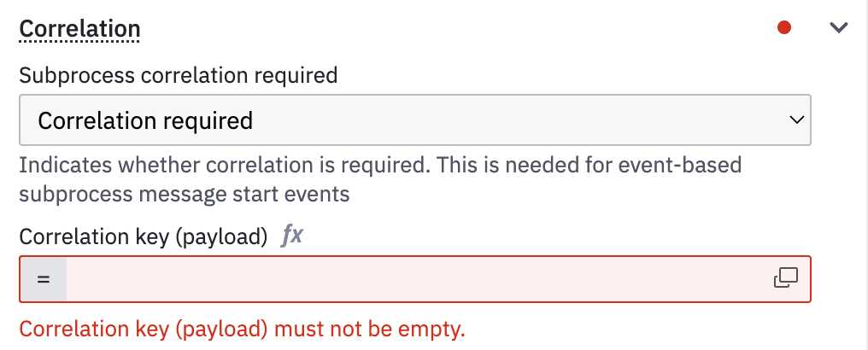
Task: Click the dropdown arrow in Correlation required select
Action: pos(796,120)
